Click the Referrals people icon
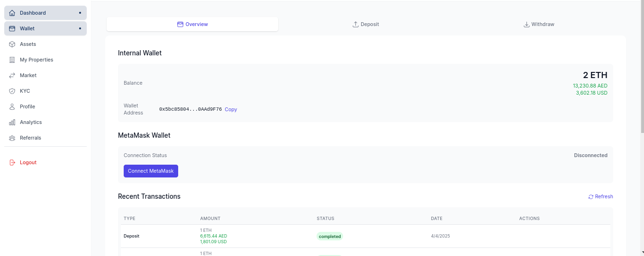The image size is (644, 256). click(x=12, y=138)
